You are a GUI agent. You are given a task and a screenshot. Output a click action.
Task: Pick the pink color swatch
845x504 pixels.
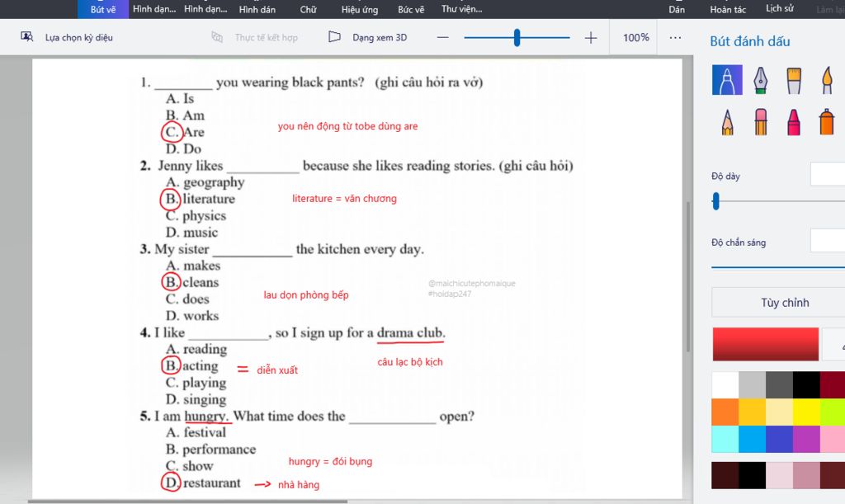[x=833, y=440]
